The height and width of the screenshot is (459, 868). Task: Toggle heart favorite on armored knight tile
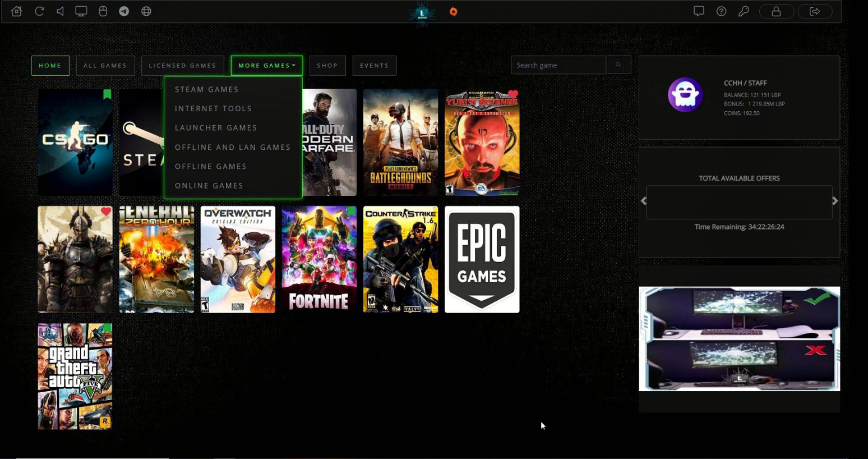coord(106,212)
